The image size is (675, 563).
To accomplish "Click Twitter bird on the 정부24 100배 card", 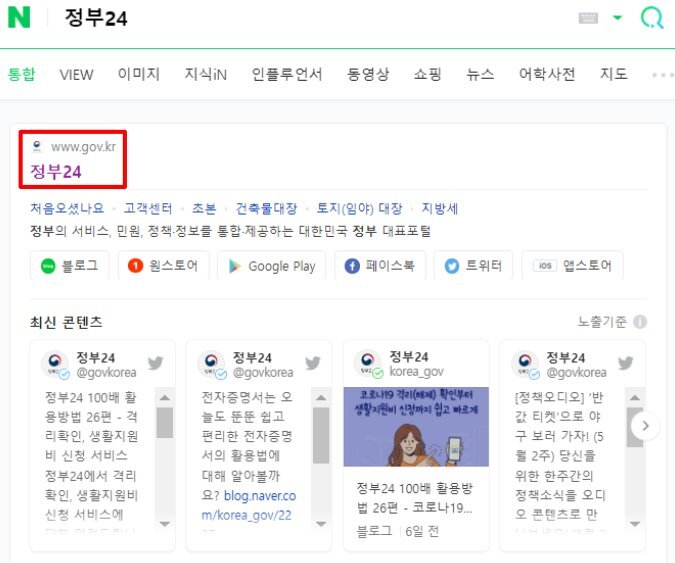I will pos(155,363).
